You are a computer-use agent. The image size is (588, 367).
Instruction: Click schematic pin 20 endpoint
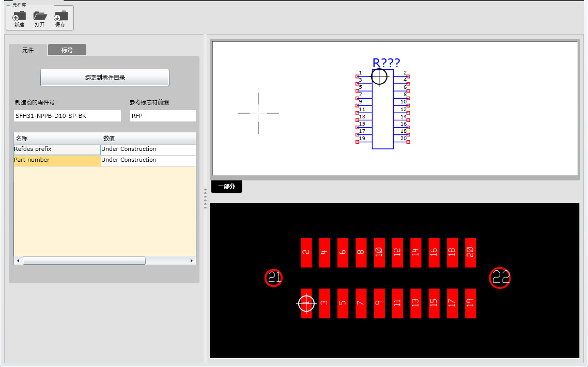408,142
